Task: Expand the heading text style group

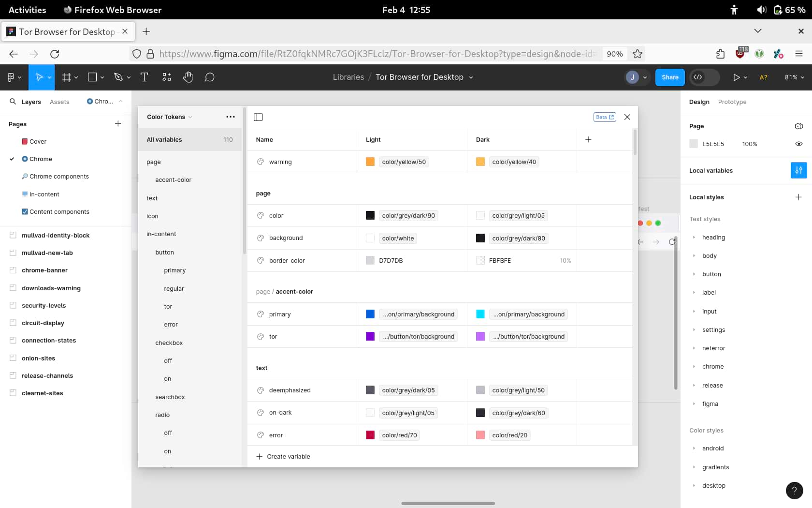Action: pos(694,238)
